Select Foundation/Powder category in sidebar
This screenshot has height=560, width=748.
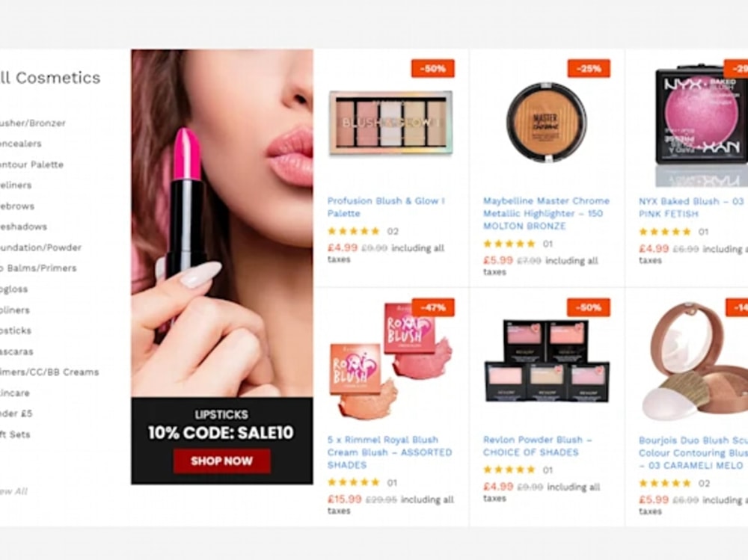click(40, 247)
